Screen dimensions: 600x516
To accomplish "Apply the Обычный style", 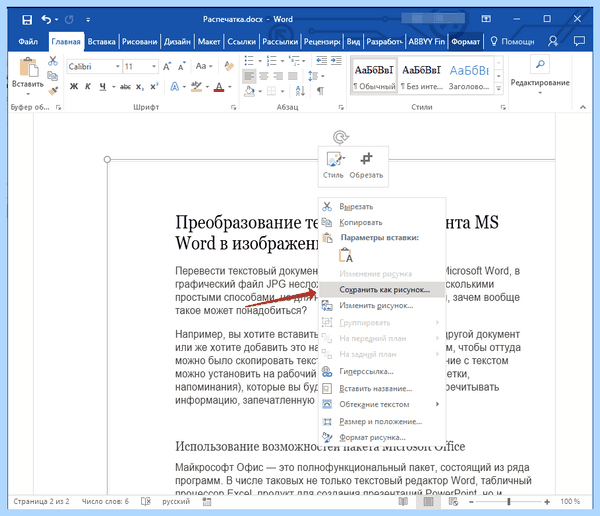I will click(x=374, y=75).
